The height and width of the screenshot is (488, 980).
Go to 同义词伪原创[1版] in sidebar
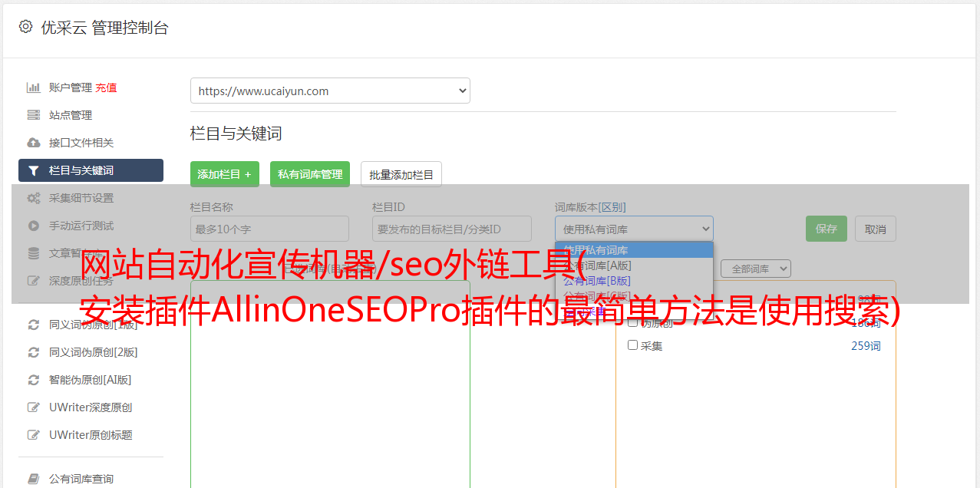(x=93, y=325)
